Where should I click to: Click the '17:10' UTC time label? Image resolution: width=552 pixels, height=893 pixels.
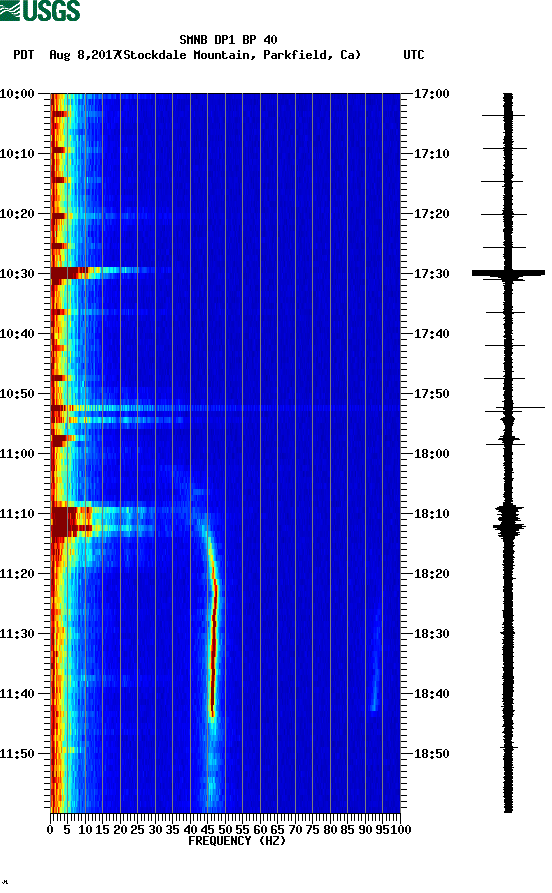tap(431, 154)
